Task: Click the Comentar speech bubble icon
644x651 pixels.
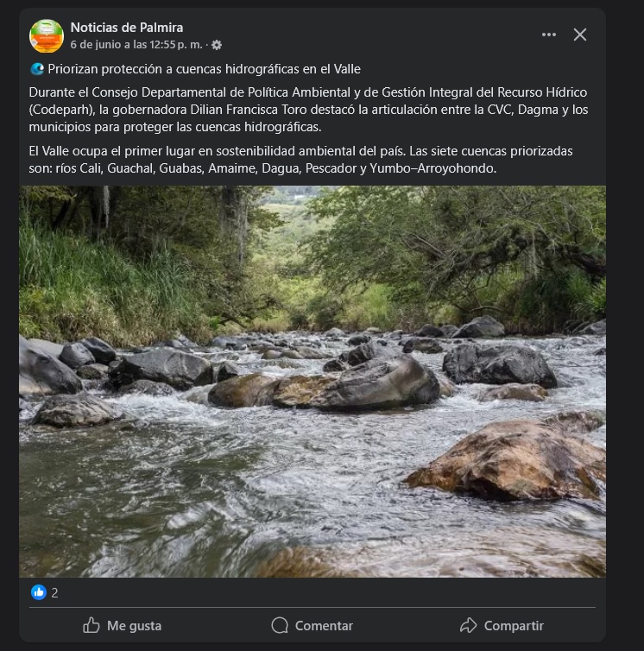Action: [x=280, y=625]
